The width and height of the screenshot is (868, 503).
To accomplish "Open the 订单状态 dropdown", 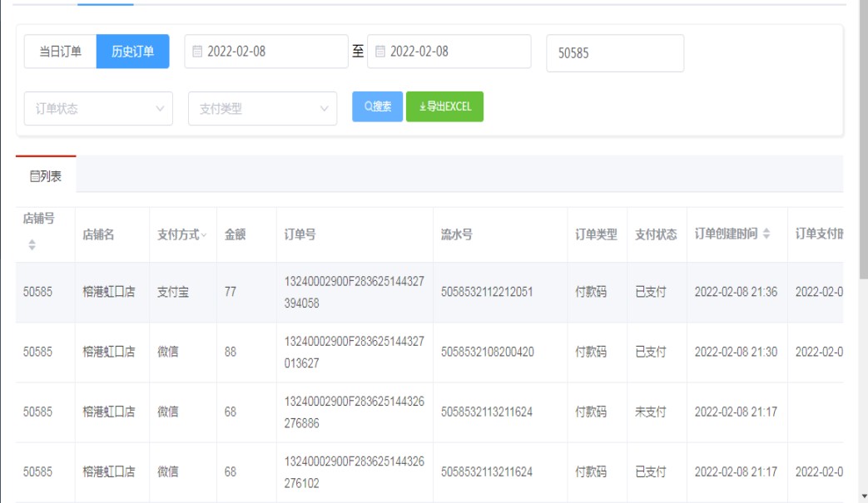I will [99, 109].
